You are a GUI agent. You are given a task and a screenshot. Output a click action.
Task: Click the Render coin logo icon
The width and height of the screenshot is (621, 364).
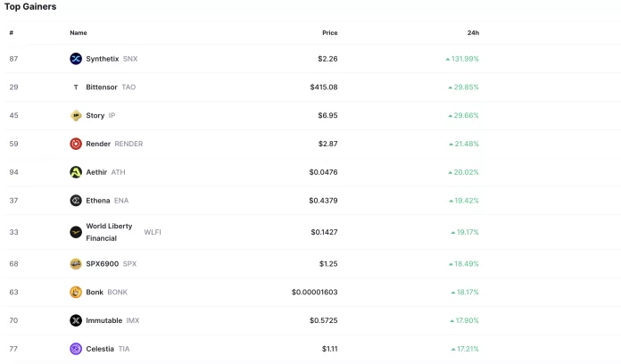[76, 144]
